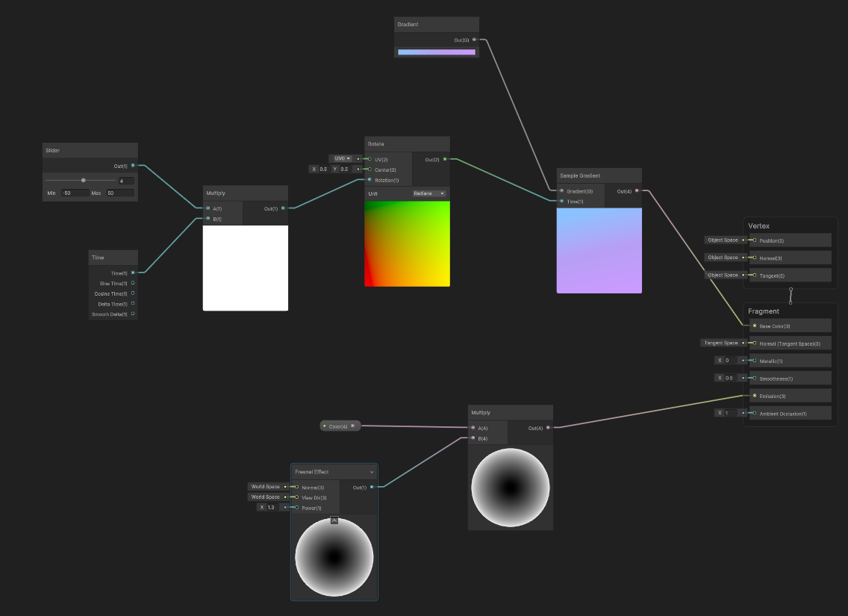Click the Gradient node Out(G) port

point(475,40)
